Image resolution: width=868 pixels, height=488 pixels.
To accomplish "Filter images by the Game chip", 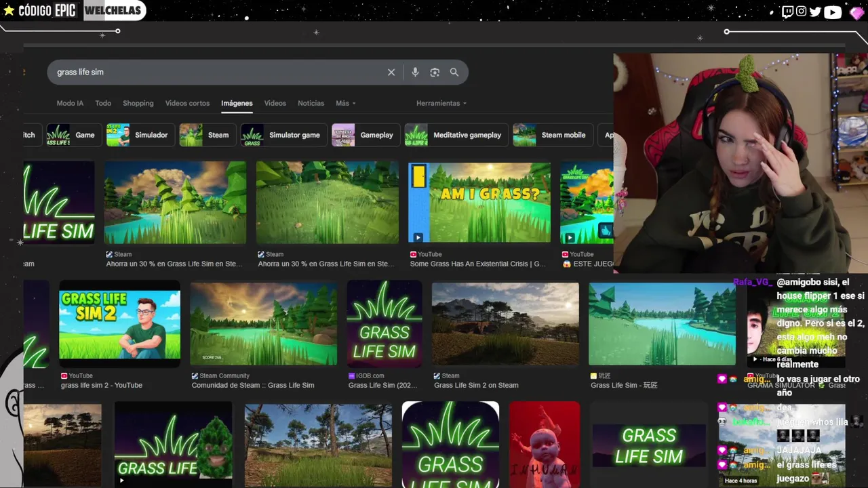I will pyautogui.click(x=74, y=135).
